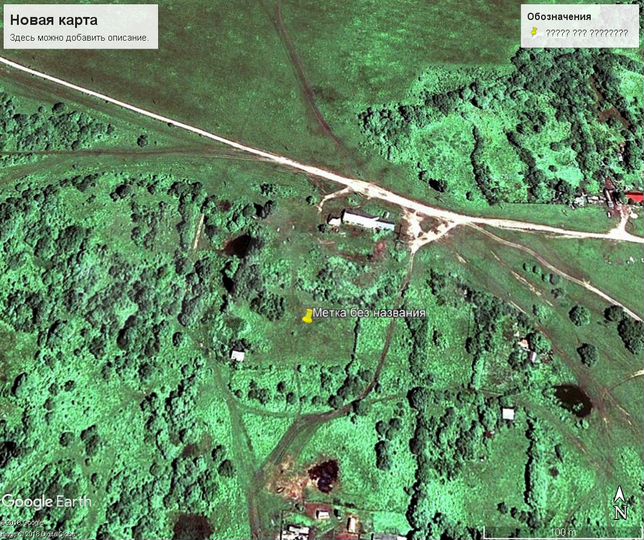Click the yellow placemark pin on the map
Image resolution: width=644 pixels, height=540 pixels.
[x=307, y=315]
